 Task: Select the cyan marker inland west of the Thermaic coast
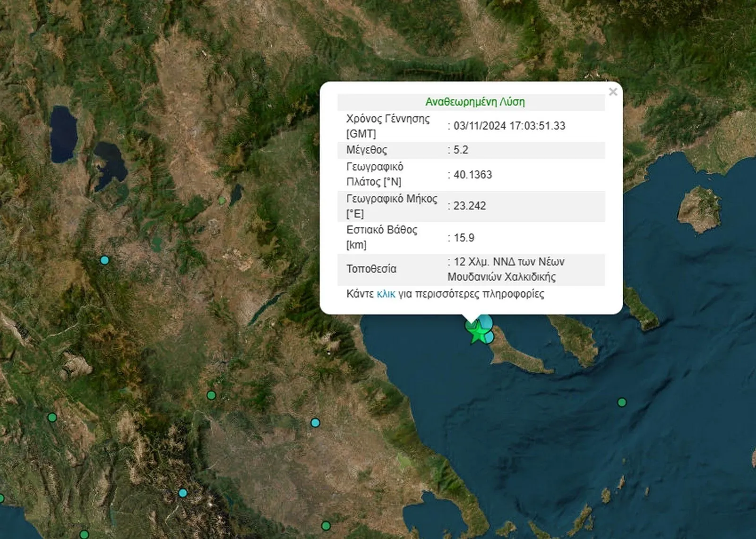pyautogui.click(x=315, y=423)
